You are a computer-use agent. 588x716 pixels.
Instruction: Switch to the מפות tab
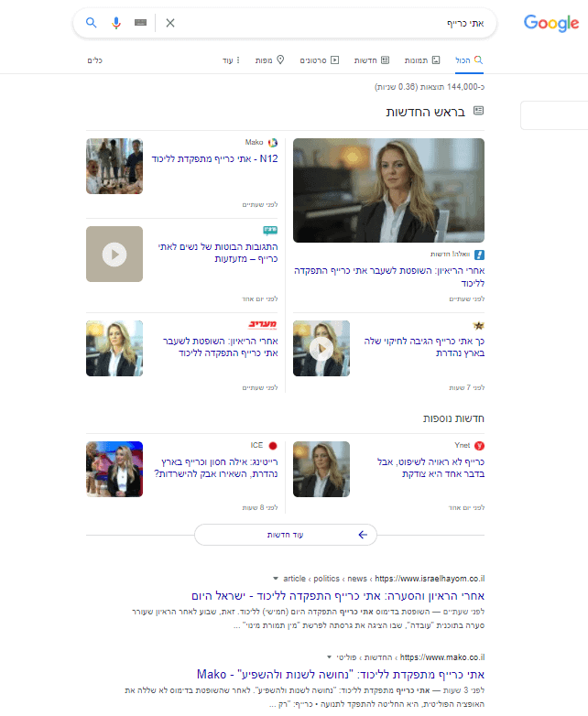[x=270, y=60]
